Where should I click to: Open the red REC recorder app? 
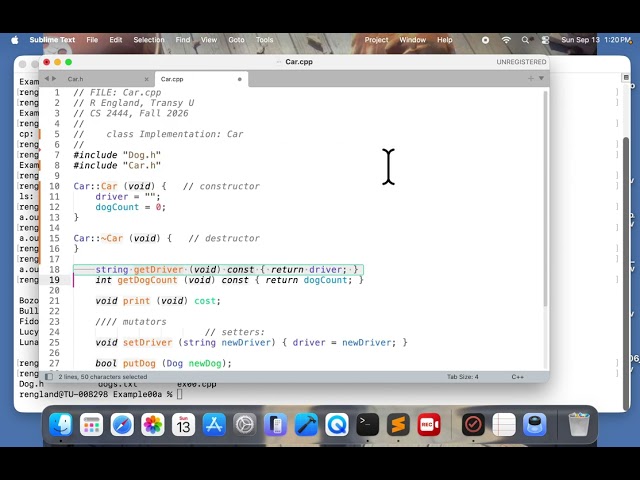pyautogui.click(x=429, y=425)
